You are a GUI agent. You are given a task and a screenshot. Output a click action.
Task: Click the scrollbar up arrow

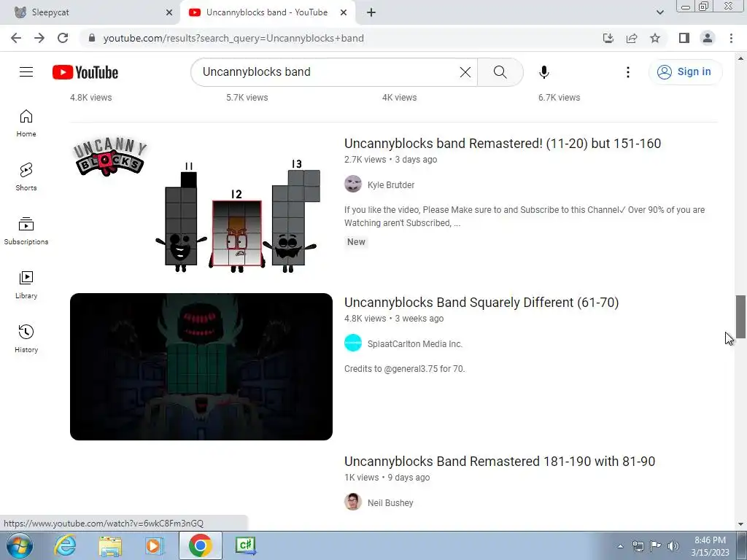pyautogui.click(x=740, y=58)
